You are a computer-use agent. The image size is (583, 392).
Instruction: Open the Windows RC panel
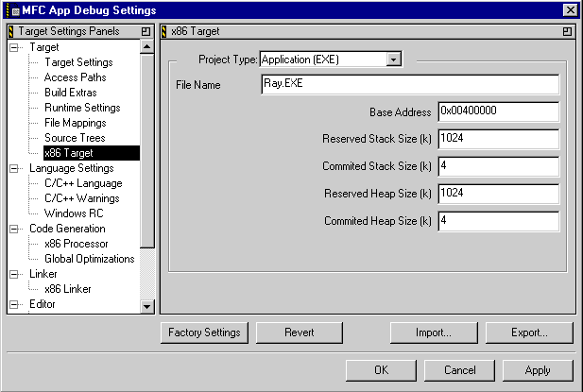tap(74, 213)
